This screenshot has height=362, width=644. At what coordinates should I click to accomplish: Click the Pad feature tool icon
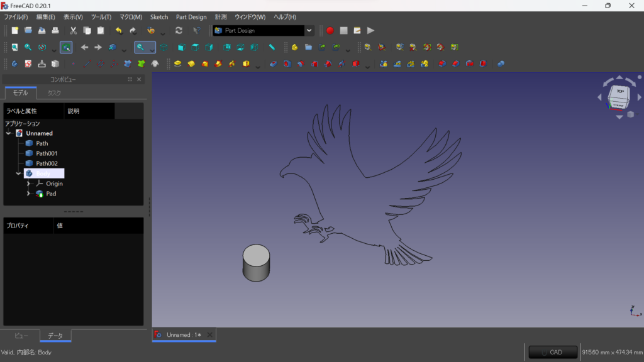click(177, 64)
